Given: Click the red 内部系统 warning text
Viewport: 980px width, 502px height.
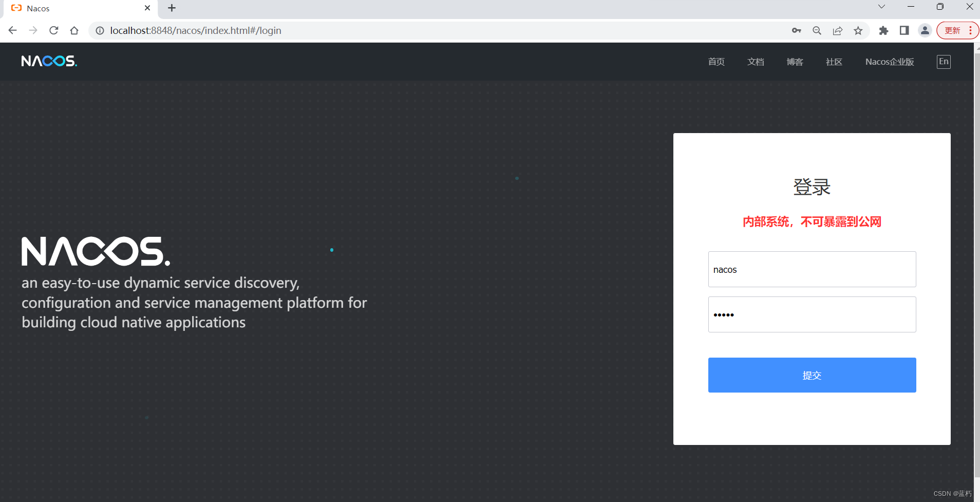Looking at the screenshot, I should pyautogui.click(x=812, y=221).
